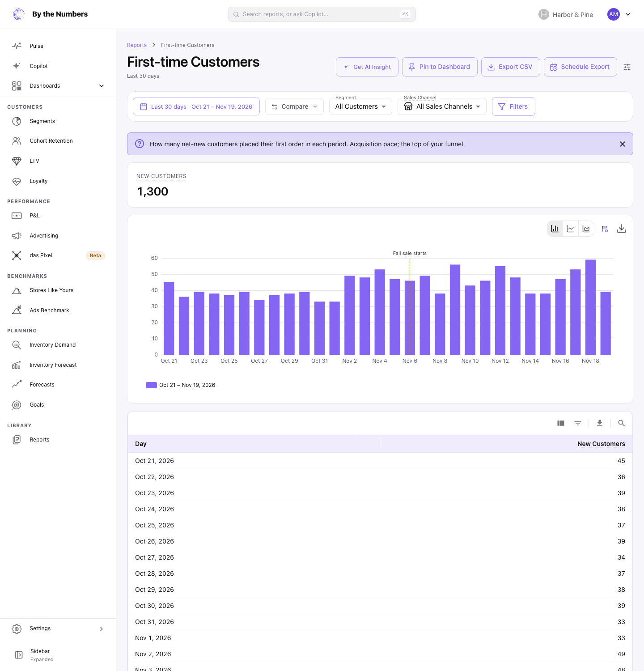The width and height of the screenshot is (644, 671).
Task: Click Get AI Insight button
Action: pyautogui.click(x=367, y=67)
